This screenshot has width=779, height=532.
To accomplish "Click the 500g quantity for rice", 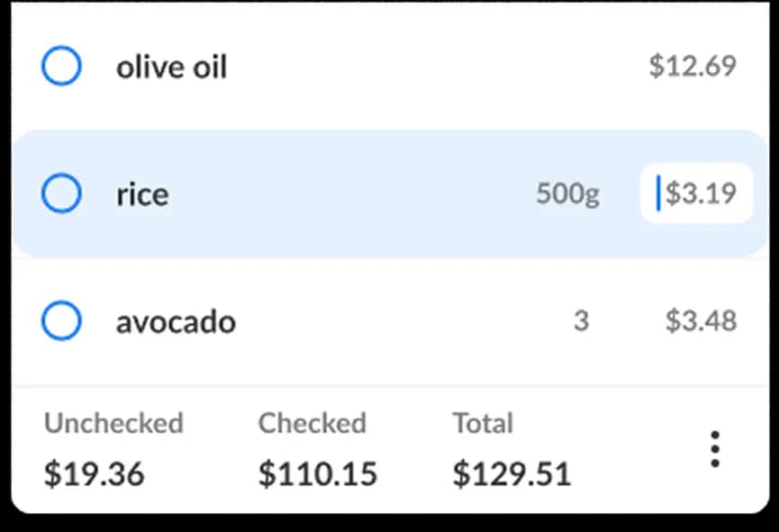I will point(566,193).
